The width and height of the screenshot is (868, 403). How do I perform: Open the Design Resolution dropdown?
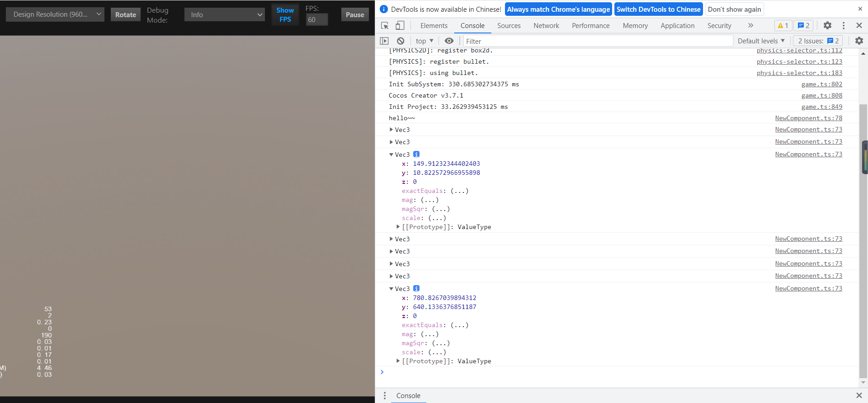click(x=55, y=14)
